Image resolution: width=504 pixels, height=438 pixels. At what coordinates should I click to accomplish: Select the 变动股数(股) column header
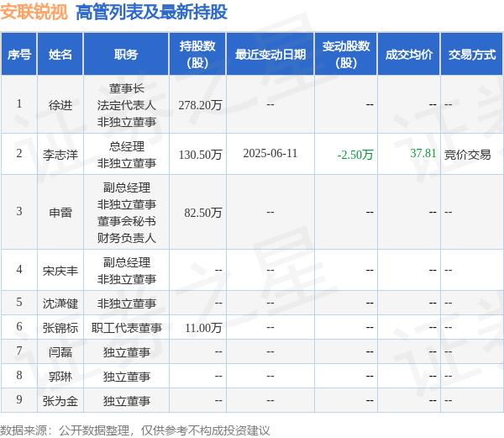click(x=346, y=55)
